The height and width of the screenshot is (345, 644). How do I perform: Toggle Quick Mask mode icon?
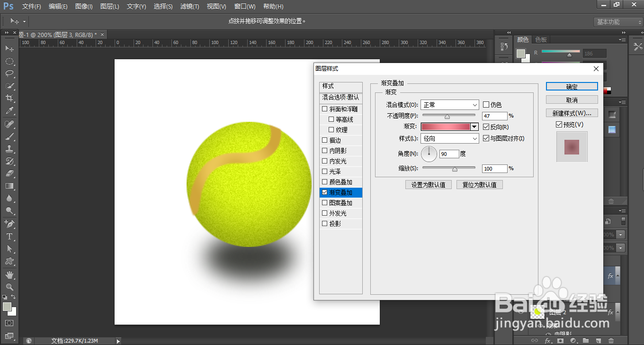click(x=9, y=323)
